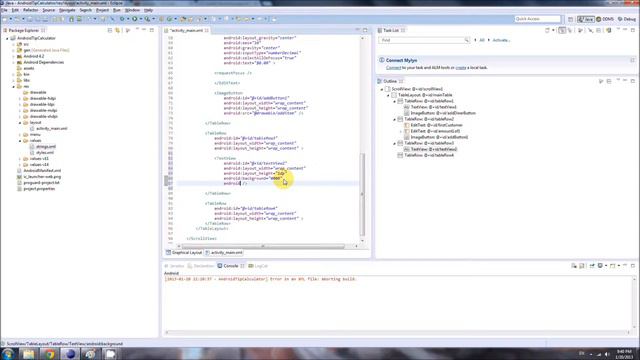Collapse the values folder
Screen dimensions: 640x360
(20, 140)
